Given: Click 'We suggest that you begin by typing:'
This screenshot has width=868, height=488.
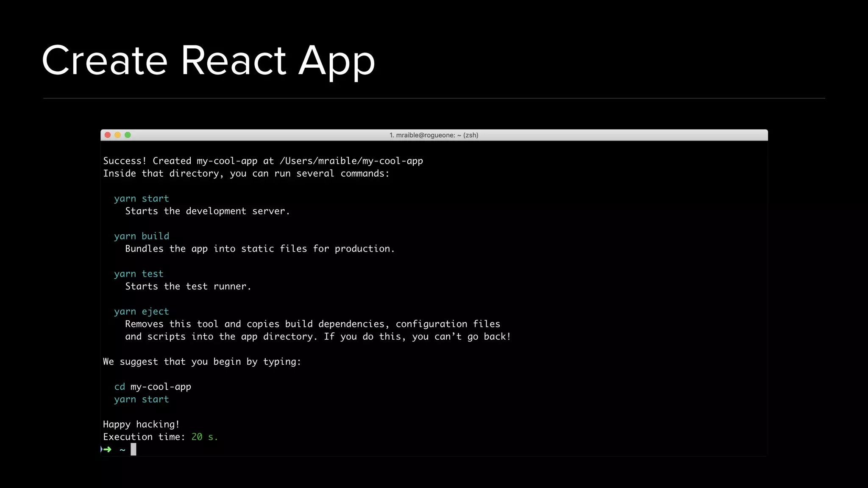Looking at the screenshot, I should pos(202,362).
